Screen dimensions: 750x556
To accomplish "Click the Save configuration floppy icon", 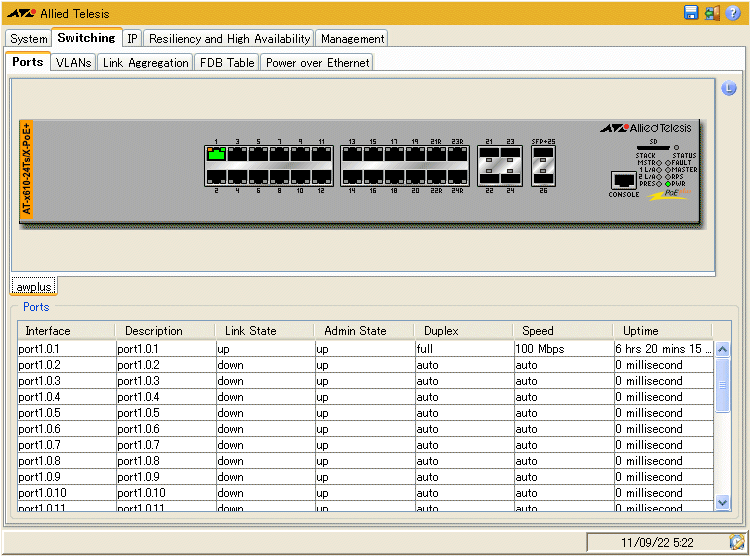I will pyautogui.click(x=691, y=12).
